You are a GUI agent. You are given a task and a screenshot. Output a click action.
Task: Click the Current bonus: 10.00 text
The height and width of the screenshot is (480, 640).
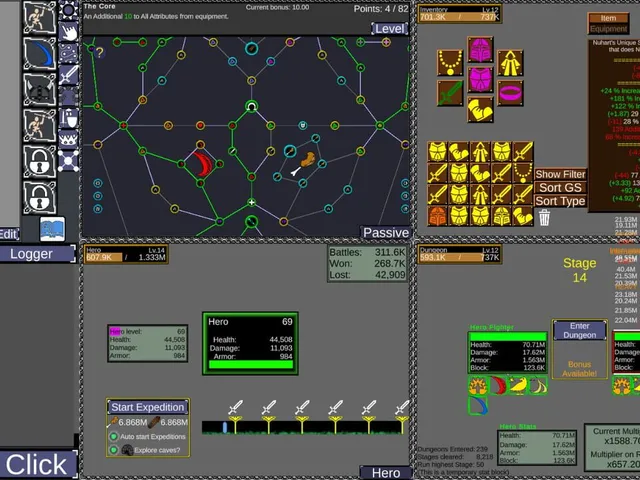coord(277,7)
